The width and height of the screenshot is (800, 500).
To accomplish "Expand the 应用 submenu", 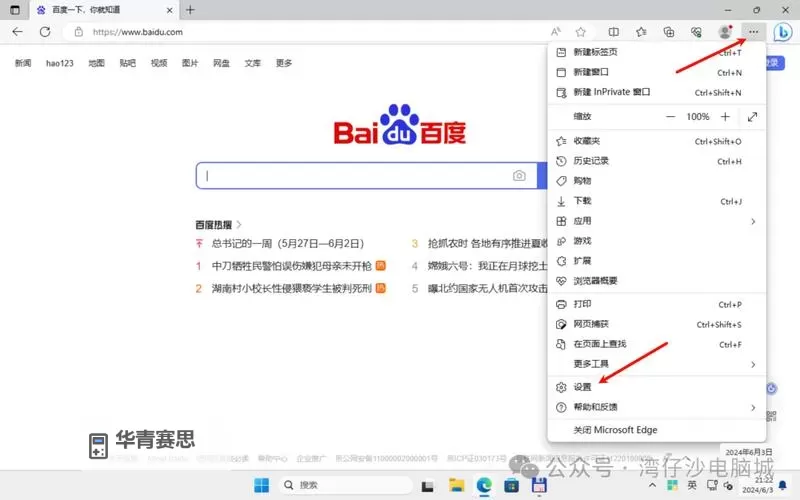I will pos(656,221).
